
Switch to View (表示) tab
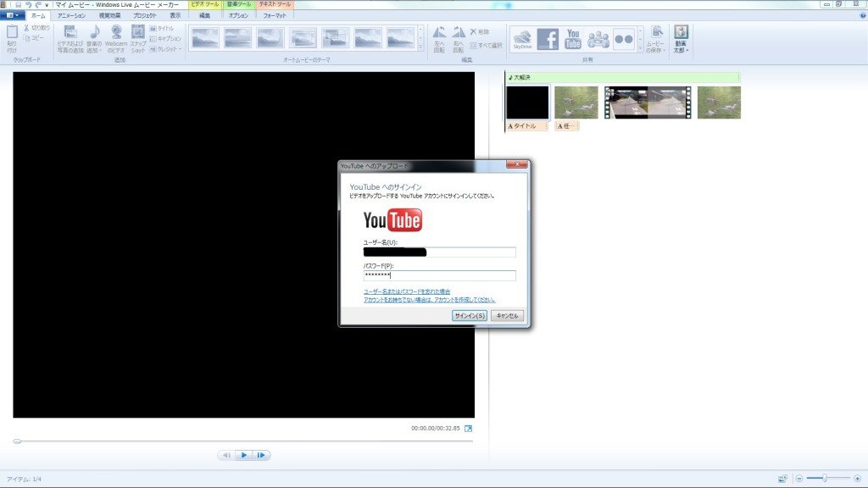pyautogui.click(x=175, y=15)
